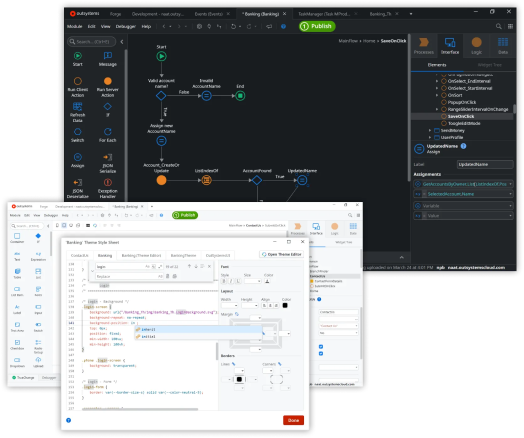Choose the Exception Handler tool

click(x=108, y=188)
